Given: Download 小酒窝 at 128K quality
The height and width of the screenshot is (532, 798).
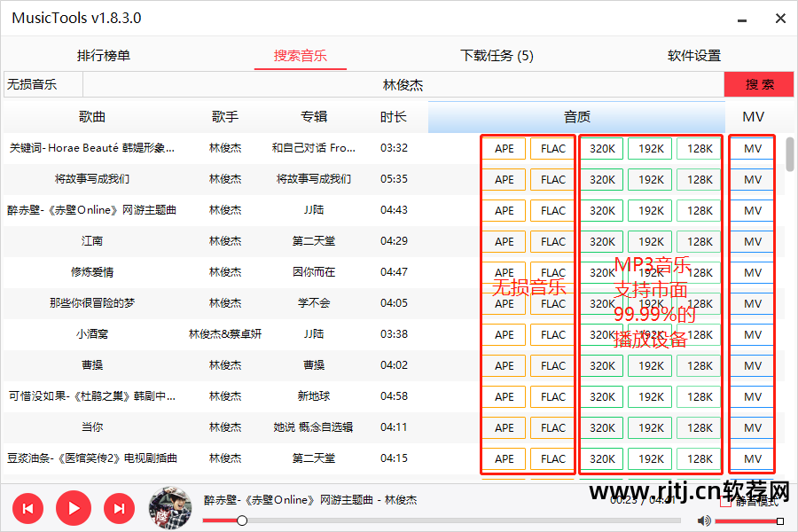Looking at the screenshot, I should tap(699, 334).
